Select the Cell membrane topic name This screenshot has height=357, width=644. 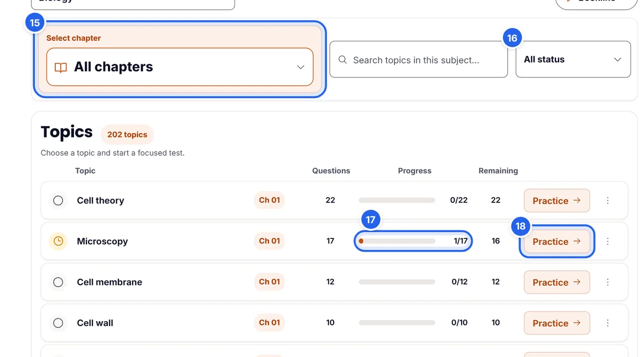(x=109, y=282)
